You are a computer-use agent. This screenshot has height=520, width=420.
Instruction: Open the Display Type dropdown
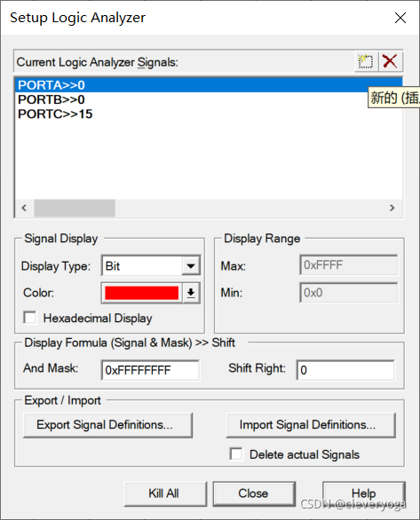coord(191,265)
